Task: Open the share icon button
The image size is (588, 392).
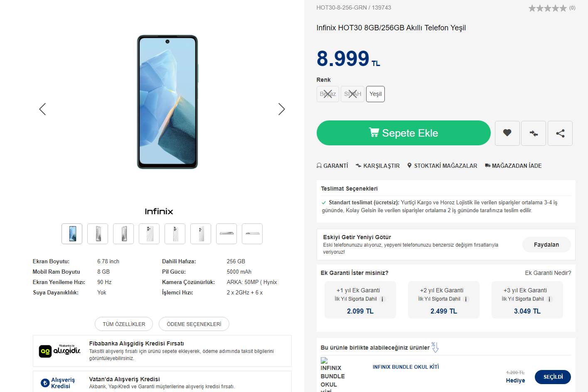Action: pos(560,133)
